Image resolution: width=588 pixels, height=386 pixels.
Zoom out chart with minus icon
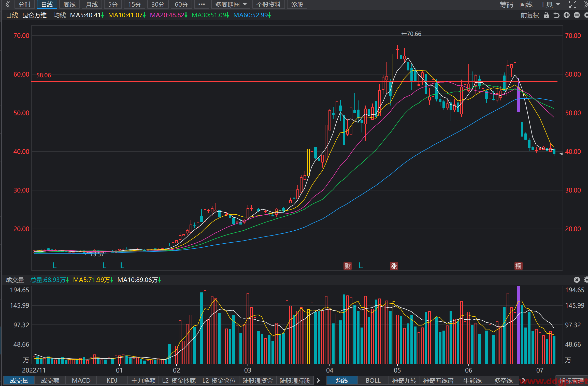pyautogui.click(x=577, y=15)
